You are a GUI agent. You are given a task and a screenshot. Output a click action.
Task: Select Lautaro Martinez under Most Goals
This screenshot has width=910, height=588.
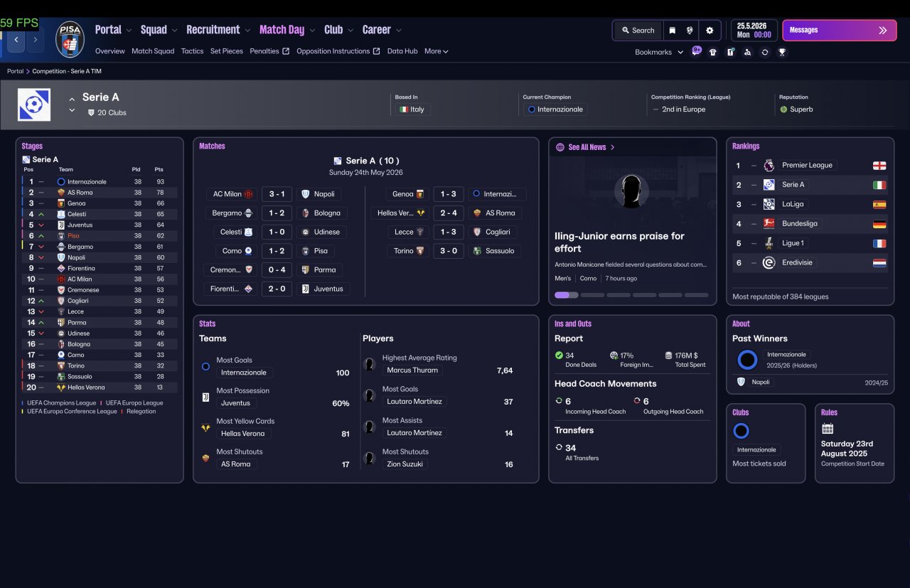[x=414, y=402]
